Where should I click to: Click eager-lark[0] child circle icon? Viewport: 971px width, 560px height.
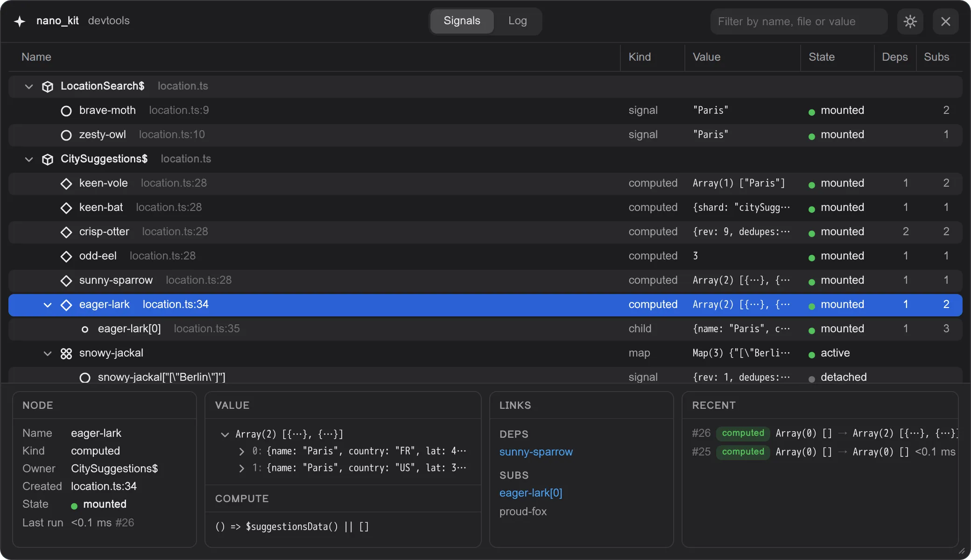coord(85,329)
